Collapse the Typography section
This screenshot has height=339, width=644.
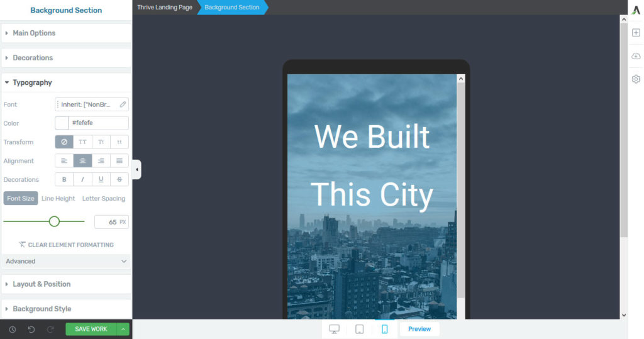[66, 82]
